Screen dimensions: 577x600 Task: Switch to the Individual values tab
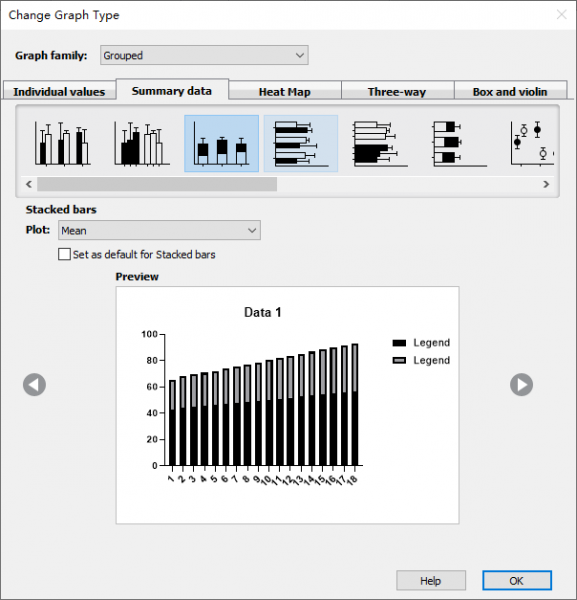coord(59,91)
